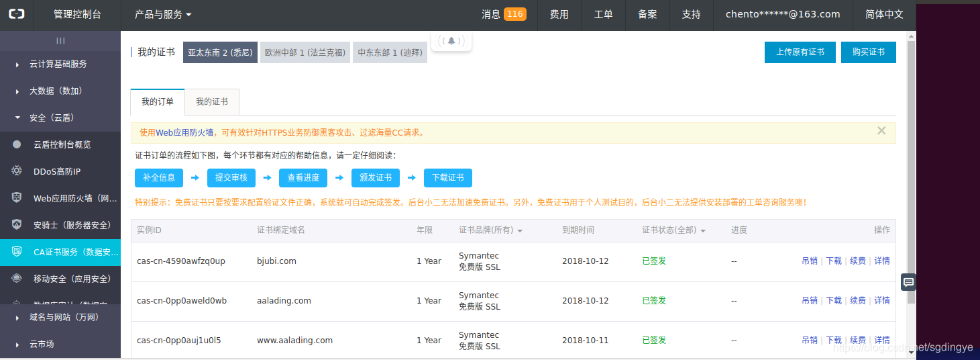The width and height of the screenshot is (980, 360).
Task: Open DDoS高防IP sidebar item
Action: pos(60,171)
